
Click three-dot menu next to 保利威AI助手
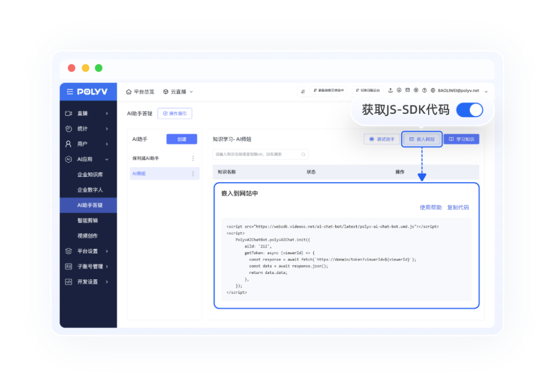point(192,159)
